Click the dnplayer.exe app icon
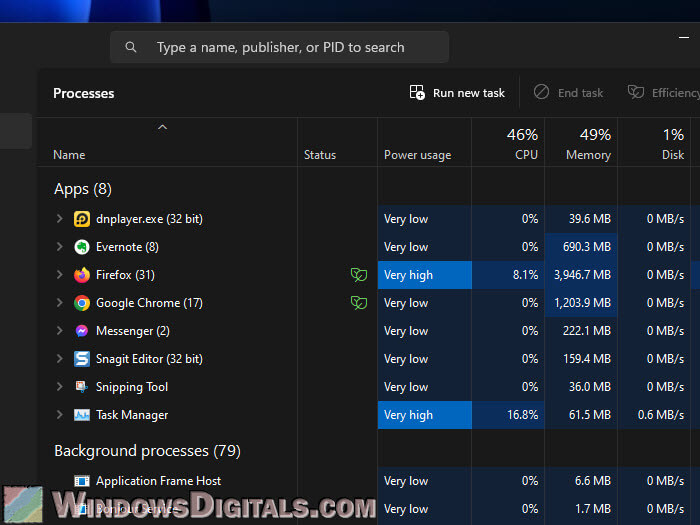 tap(82, 219)
